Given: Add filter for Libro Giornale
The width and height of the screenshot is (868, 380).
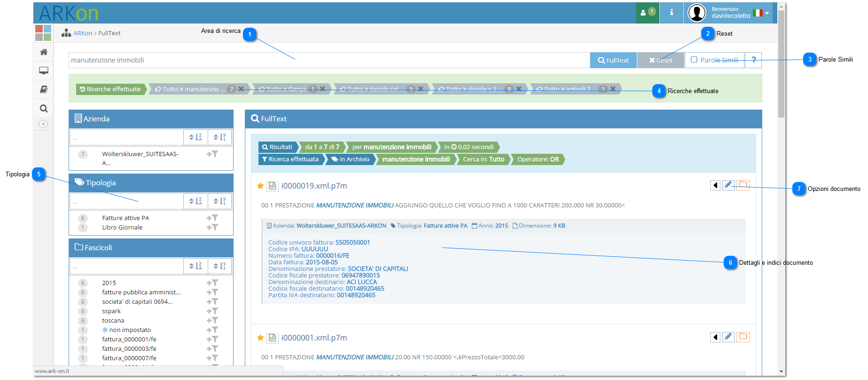Looking at the screenshot, I should point(212,227).
